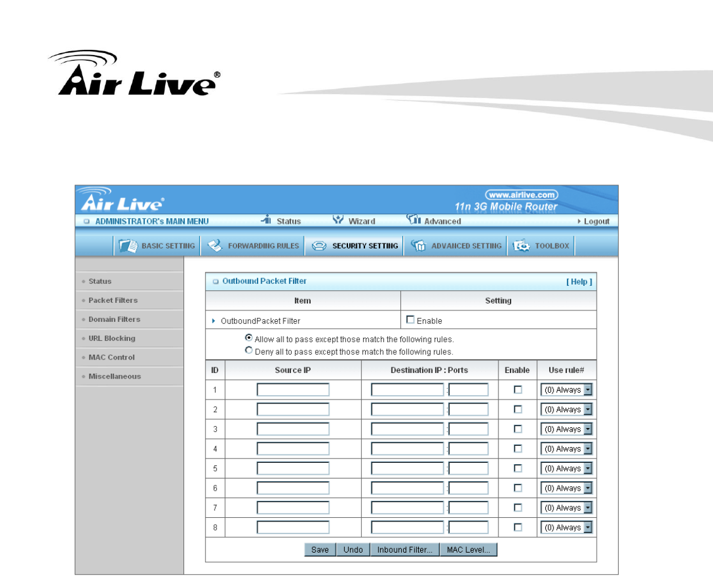The image size is (713, 588).
Task: Open Use rule# dropdown for rule 4
Action: click(566, 449)
